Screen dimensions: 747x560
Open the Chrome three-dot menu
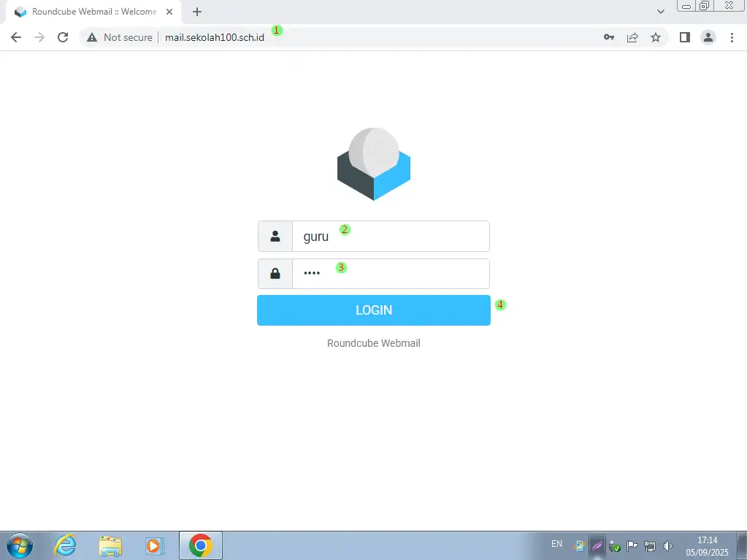pos(732,37)
